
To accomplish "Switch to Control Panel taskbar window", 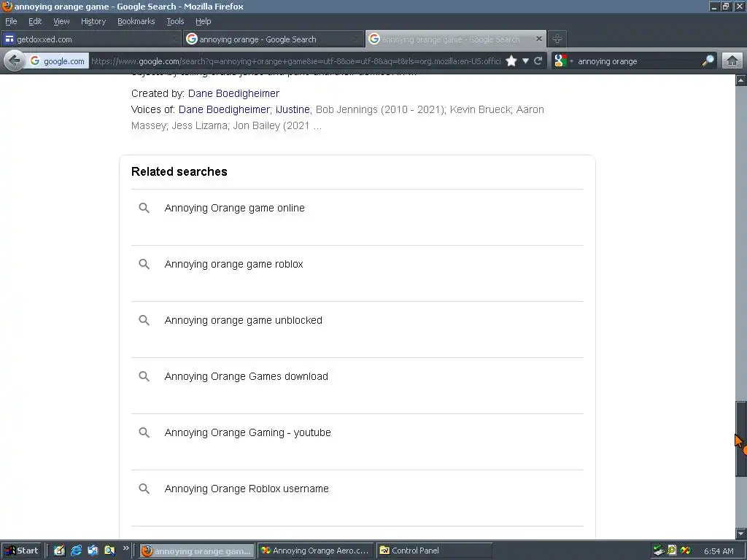I will click(433, 551).
